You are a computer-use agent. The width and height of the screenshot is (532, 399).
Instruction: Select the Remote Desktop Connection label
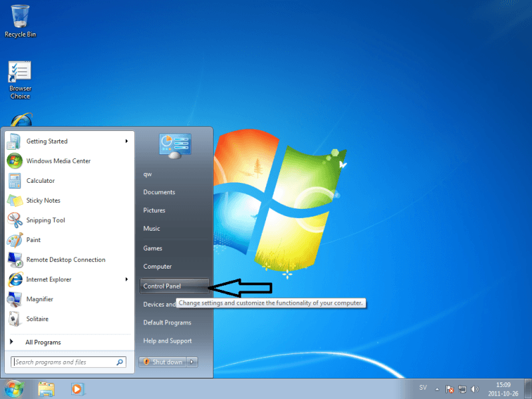(66, 259)
